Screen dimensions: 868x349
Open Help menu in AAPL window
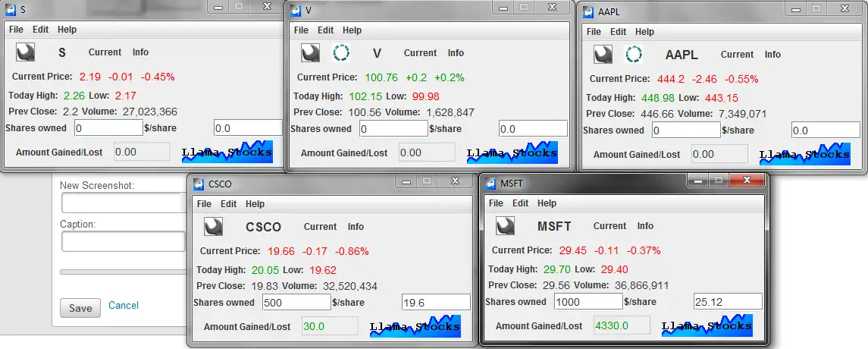[645, 32]
